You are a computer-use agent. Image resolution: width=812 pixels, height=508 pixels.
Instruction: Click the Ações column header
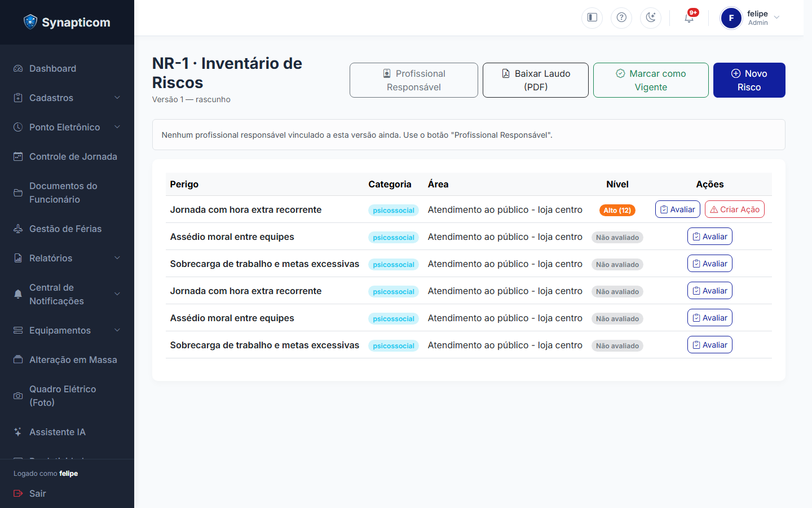pos(710,184)
